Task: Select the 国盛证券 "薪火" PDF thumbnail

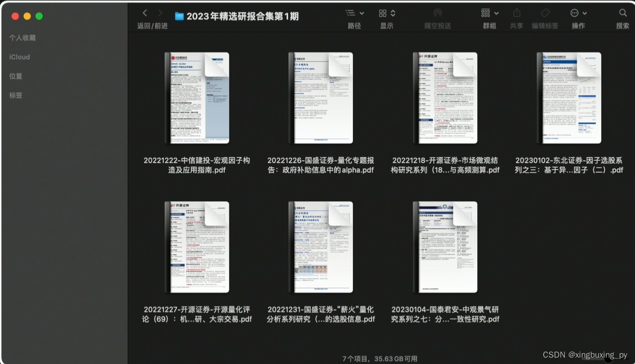Action: coord(321,247)
